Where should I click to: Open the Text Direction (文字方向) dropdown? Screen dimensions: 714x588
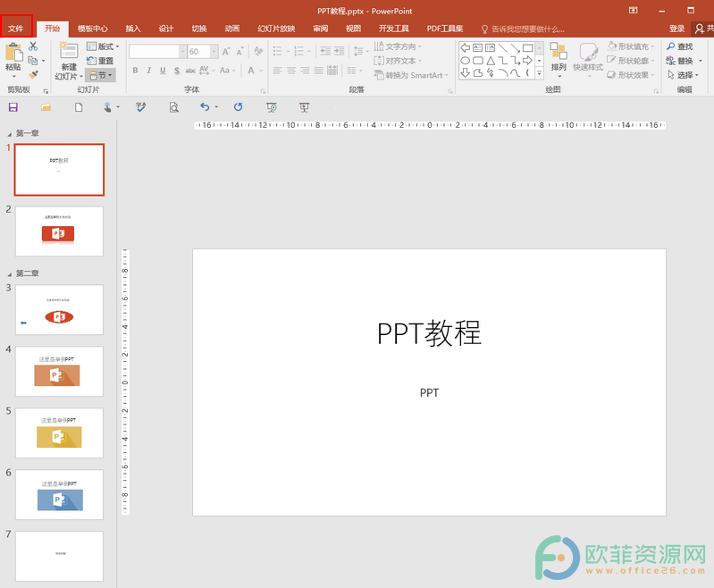point(398,46)
